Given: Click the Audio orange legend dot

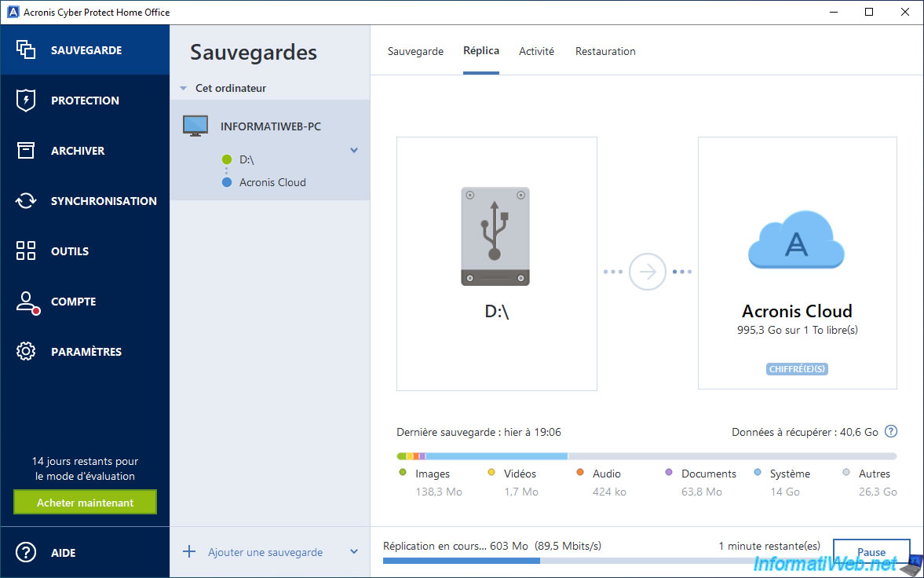Looking at the screenshot, I should click(580, 473).
